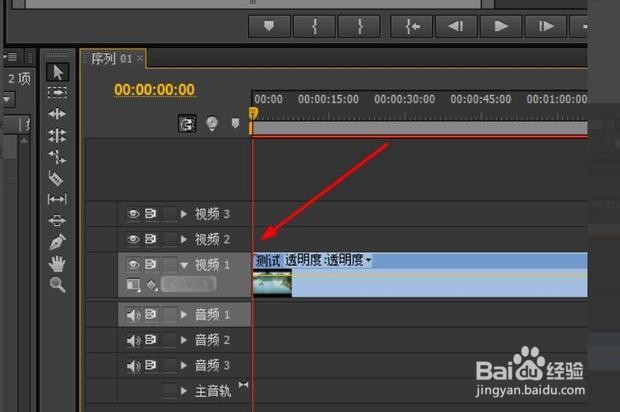Click the 00:00:00:00 timecode field
The height and width of the screenshot is (412, 620).
coord(154,90)
